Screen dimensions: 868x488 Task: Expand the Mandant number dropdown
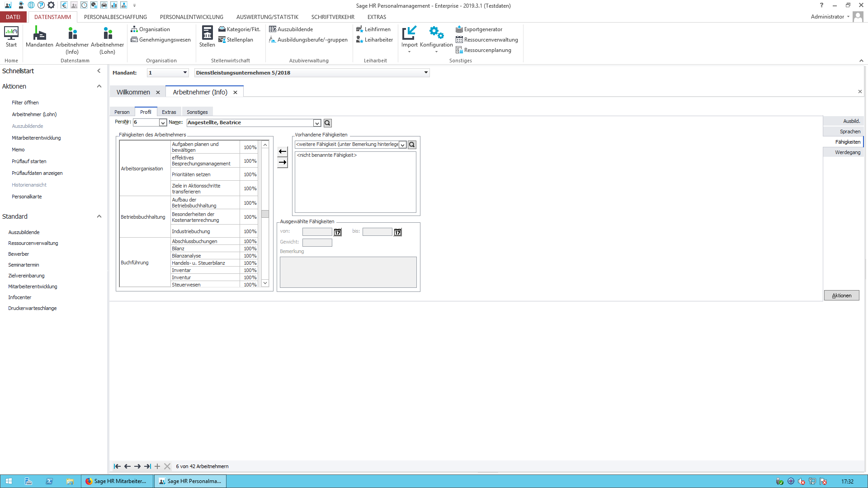[x=185, y=73]
